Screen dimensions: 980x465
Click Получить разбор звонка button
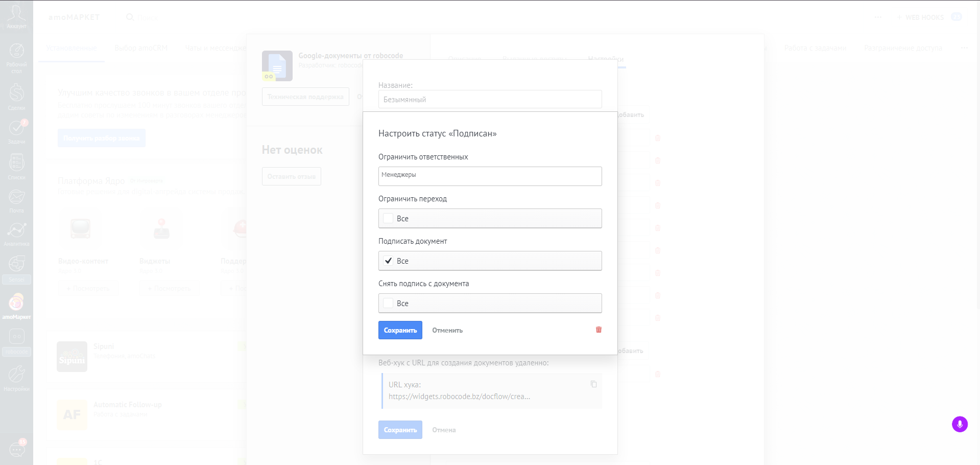point(102,138)
